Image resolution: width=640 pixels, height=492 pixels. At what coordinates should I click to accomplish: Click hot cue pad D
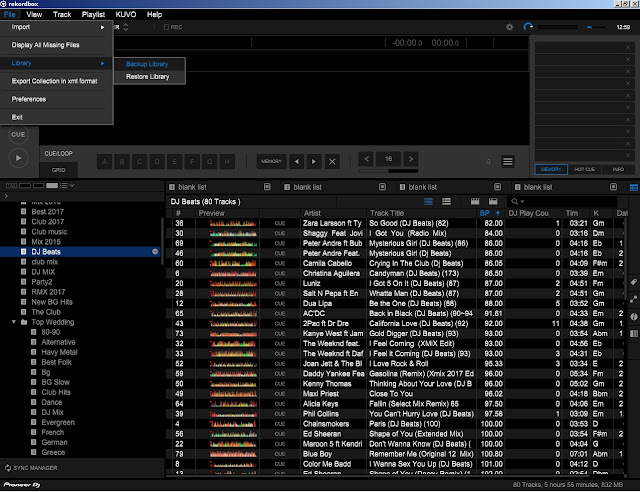click(157, 162)
